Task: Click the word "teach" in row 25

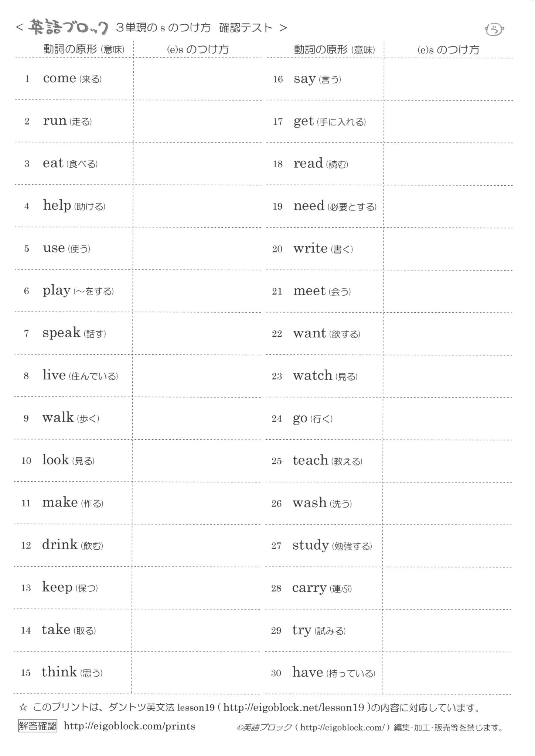Action: point(310,460)
